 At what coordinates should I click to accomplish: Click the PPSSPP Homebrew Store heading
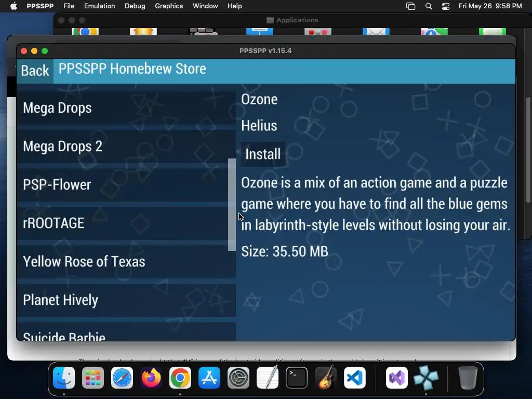pos(132,69)
